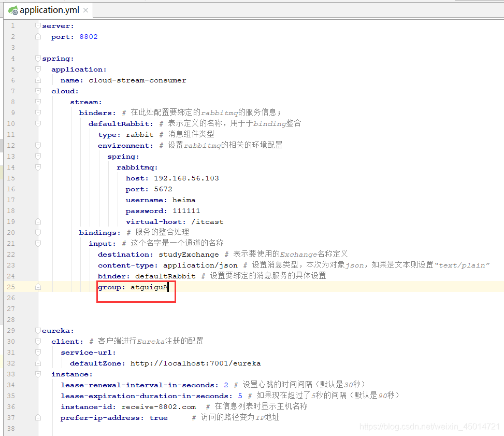Click the group value atguiguA
Viewport: 504px width, 436px height.
point(149,287)
